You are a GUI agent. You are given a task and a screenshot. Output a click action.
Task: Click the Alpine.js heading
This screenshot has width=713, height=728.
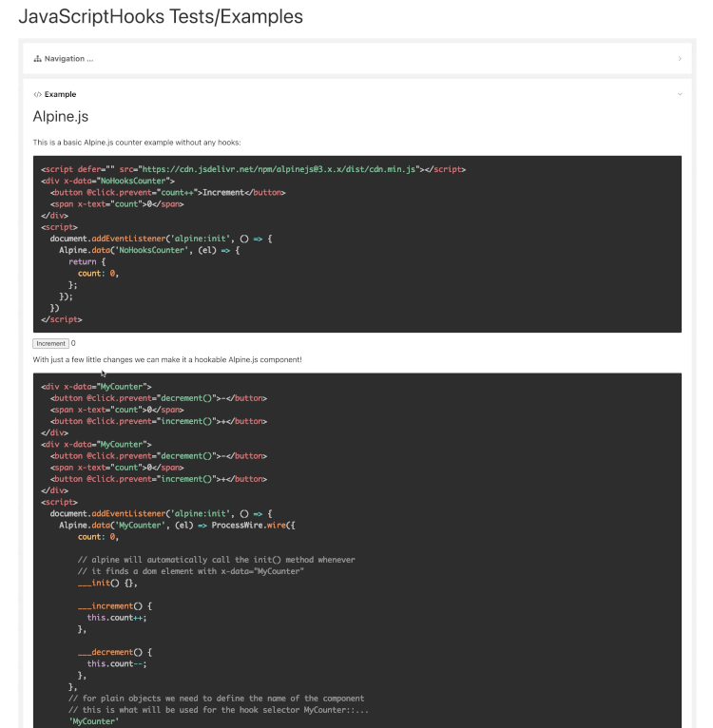[61, 116]
